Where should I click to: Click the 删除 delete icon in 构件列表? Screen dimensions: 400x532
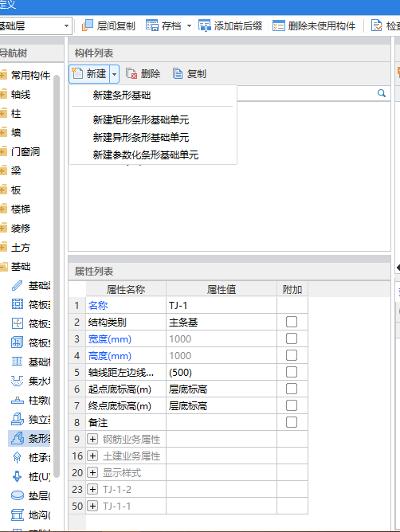(131, 73)
